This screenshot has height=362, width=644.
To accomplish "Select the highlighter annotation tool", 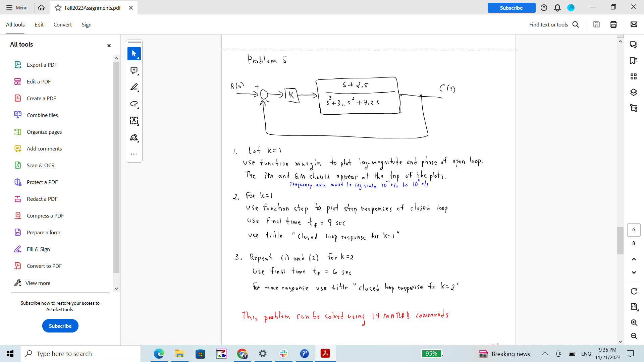I will point(134,87).
